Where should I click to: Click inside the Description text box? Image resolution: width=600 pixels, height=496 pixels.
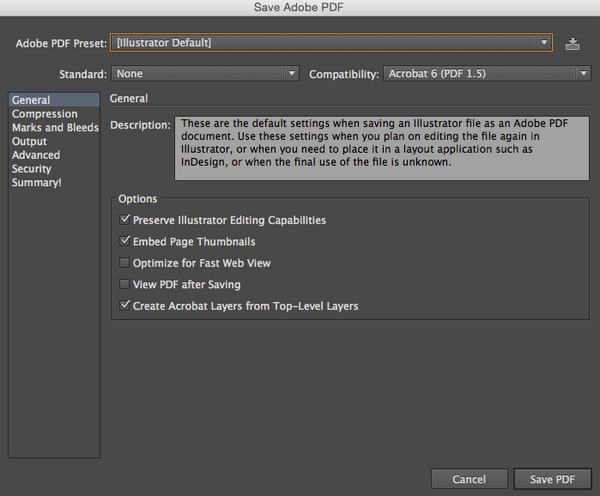382,148
